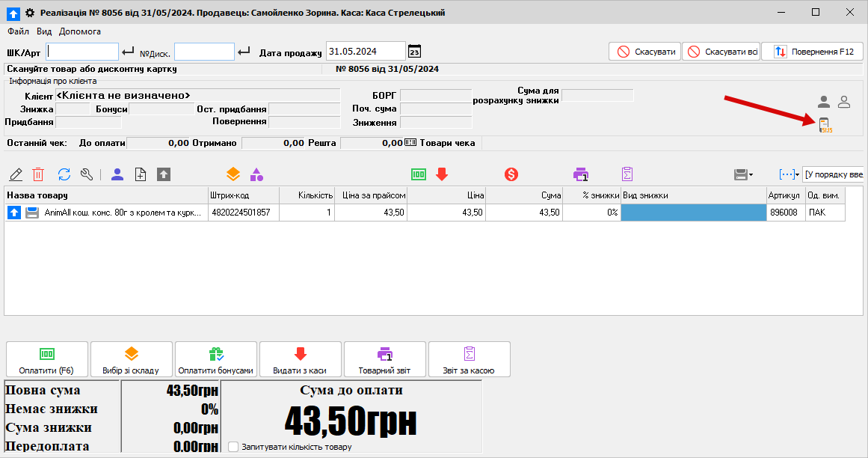The height and width of the screenshot is (458, 868).
Task: Click the pencil edit icon in the toolbar
Action: point(16,174)
